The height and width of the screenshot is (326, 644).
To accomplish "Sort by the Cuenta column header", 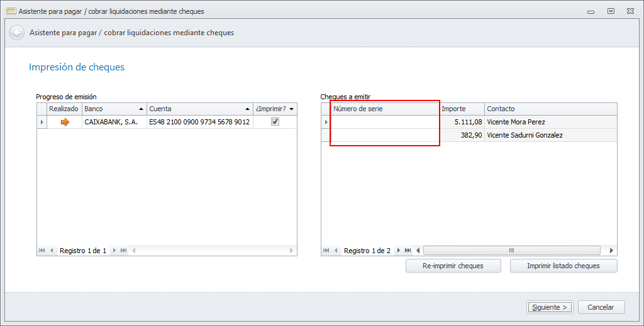I will tap(199, 109).
